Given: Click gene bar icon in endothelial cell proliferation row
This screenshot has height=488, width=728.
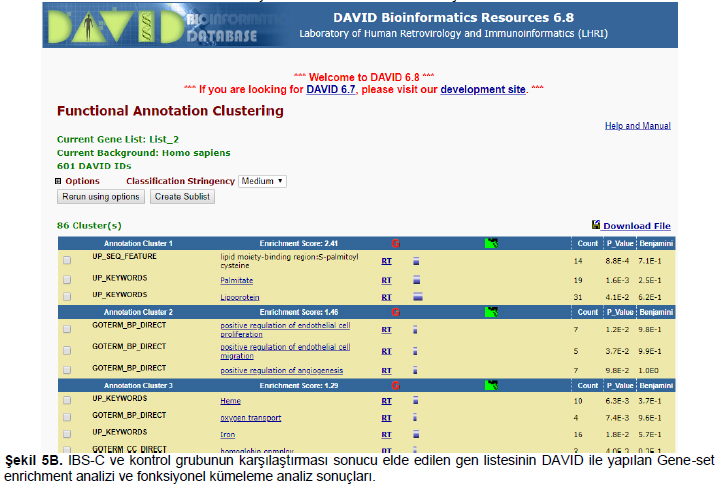Looking at the screenshot, I should point(415,330).
